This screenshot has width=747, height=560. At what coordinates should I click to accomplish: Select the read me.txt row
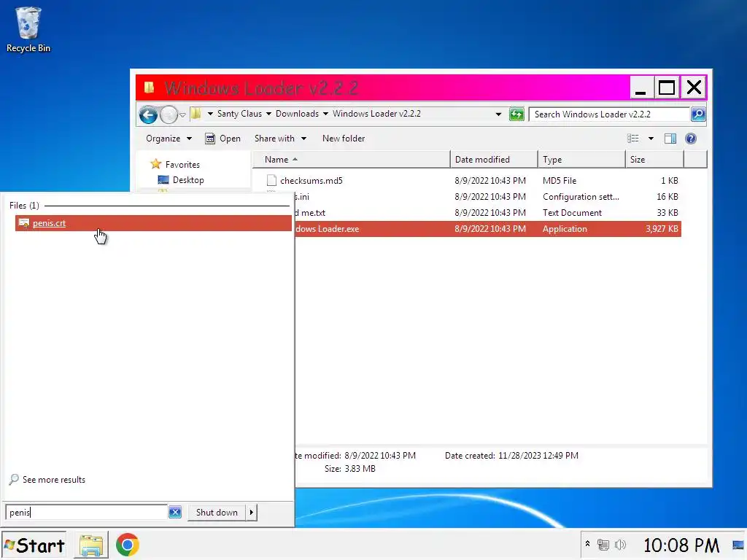[x=488, y=213]
